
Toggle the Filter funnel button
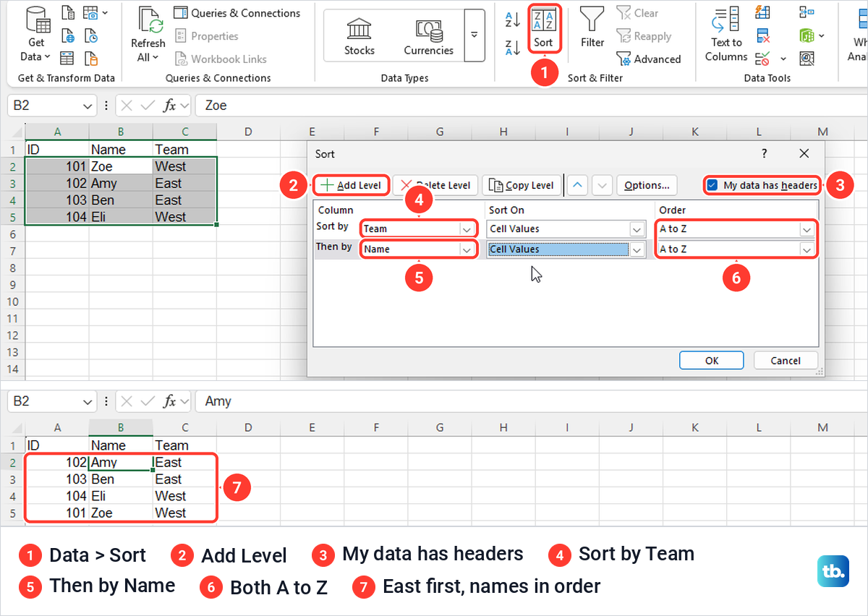[x=592, y=27]
